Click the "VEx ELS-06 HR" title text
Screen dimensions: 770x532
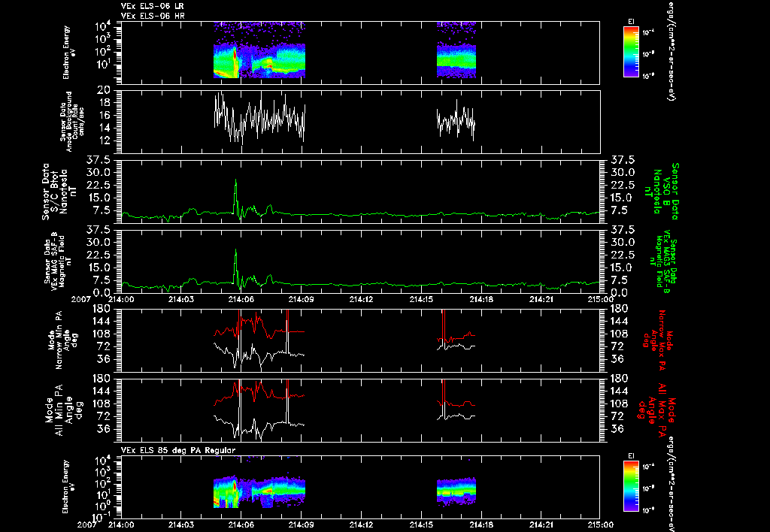tap(153, 17)
